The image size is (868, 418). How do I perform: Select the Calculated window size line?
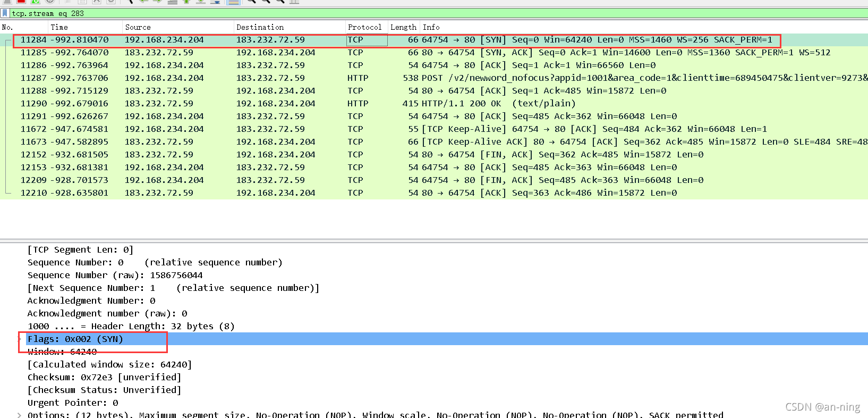[109, 364]
